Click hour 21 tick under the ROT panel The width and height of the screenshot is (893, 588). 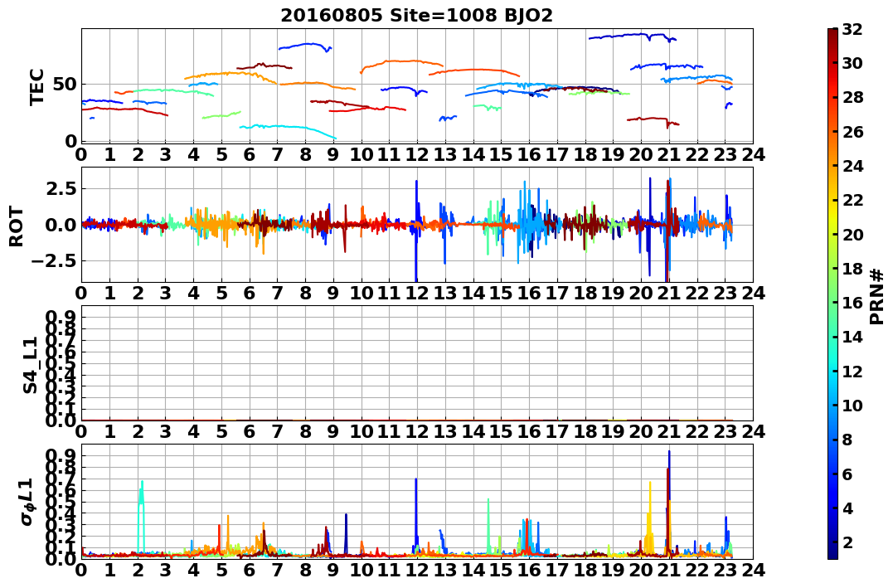pyautogui.click(x=669, y=294)
